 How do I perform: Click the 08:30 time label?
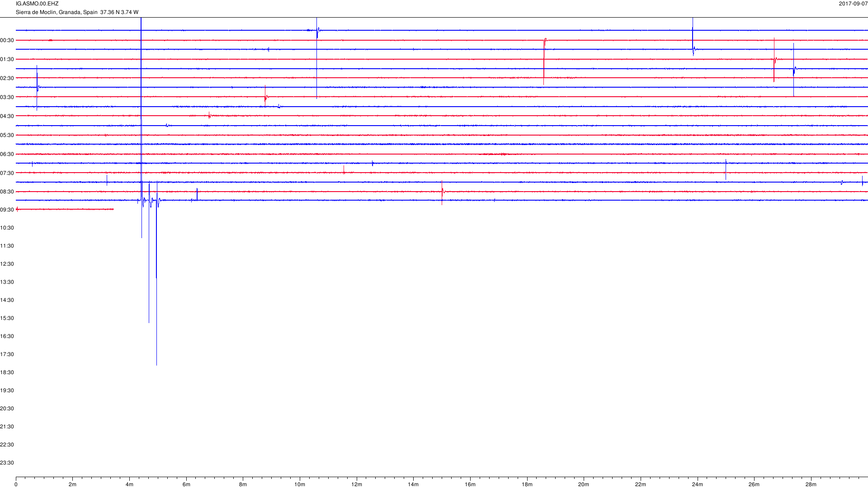(x=7, y=192)
